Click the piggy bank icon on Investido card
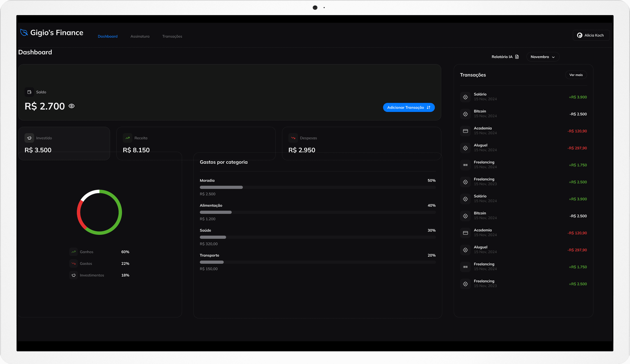This screenshot has height=364, width=630. [x=29, y=138]
